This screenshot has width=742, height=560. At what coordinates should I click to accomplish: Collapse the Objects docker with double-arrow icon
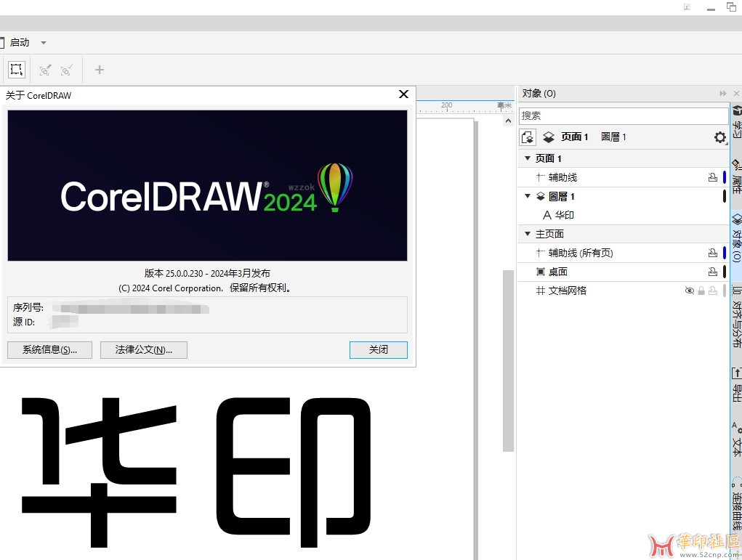(x=722, y=94)
